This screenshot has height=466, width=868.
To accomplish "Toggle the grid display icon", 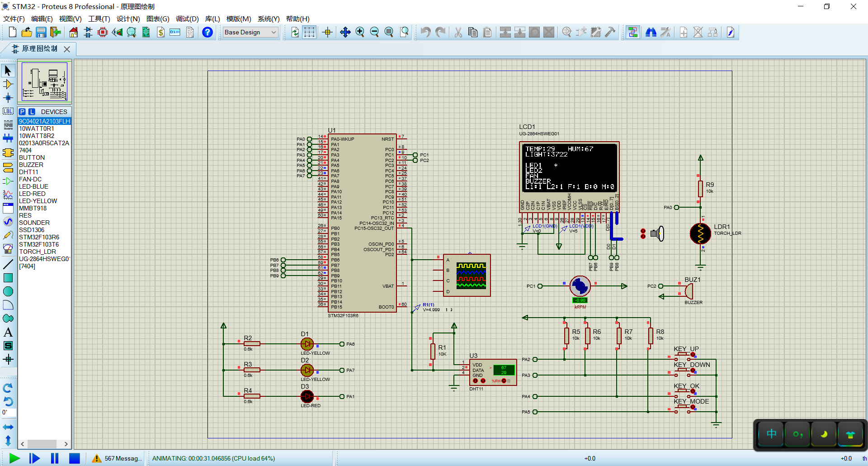I will (309, 32).
